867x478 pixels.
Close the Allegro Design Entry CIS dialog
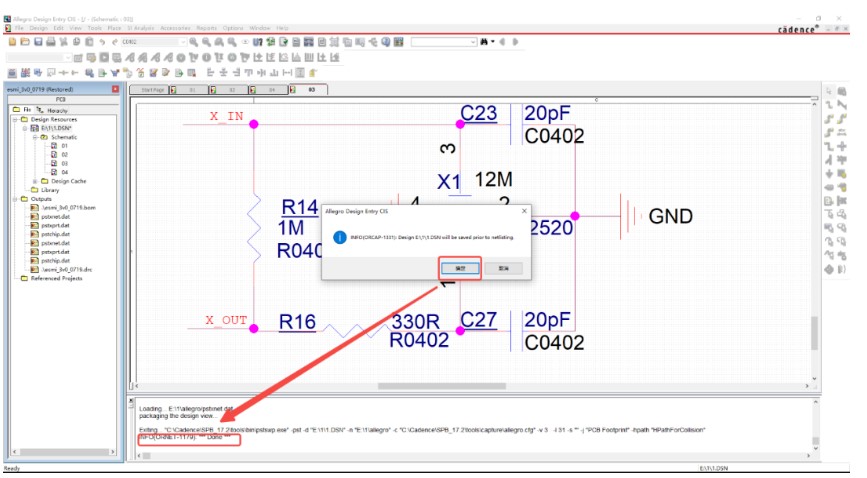524,211
